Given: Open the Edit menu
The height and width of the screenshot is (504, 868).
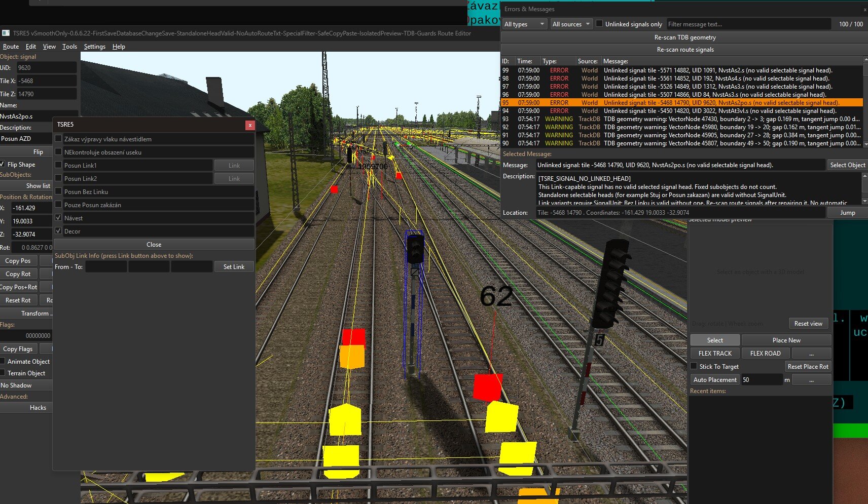Looking at the screenshot, I should tap(31, 46).
